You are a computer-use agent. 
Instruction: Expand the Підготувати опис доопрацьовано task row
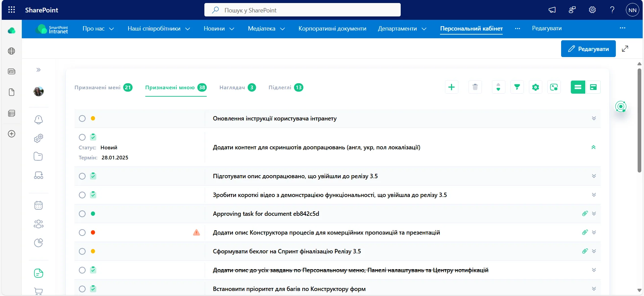pyautogui.click(x=594, y=176)
